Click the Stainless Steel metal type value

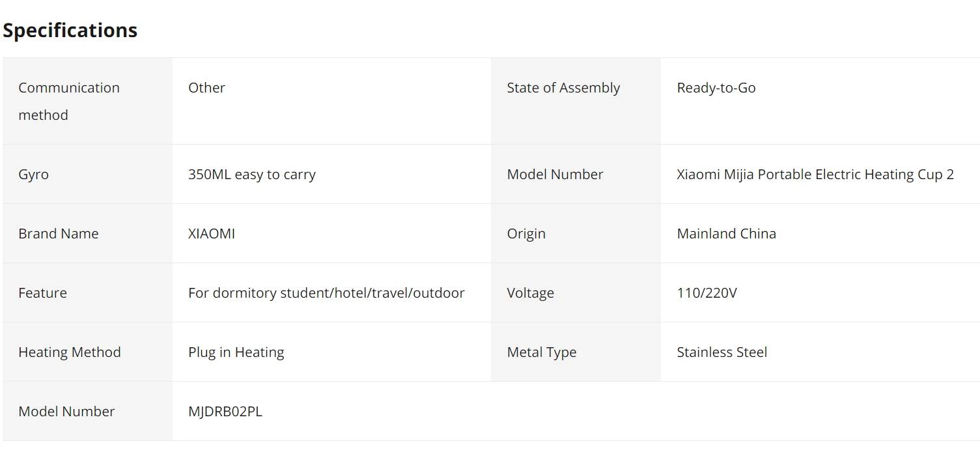[x=722, y=352]
